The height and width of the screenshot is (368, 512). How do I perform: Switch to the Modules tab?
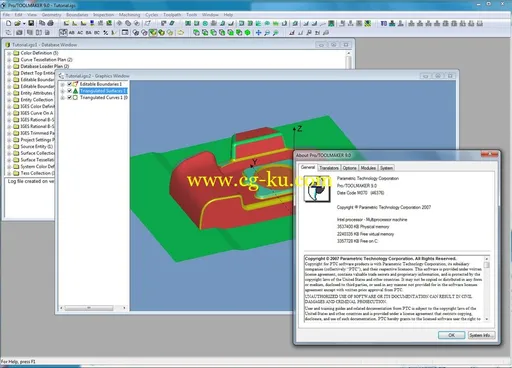pyautogui.click(x=368, y=168)
